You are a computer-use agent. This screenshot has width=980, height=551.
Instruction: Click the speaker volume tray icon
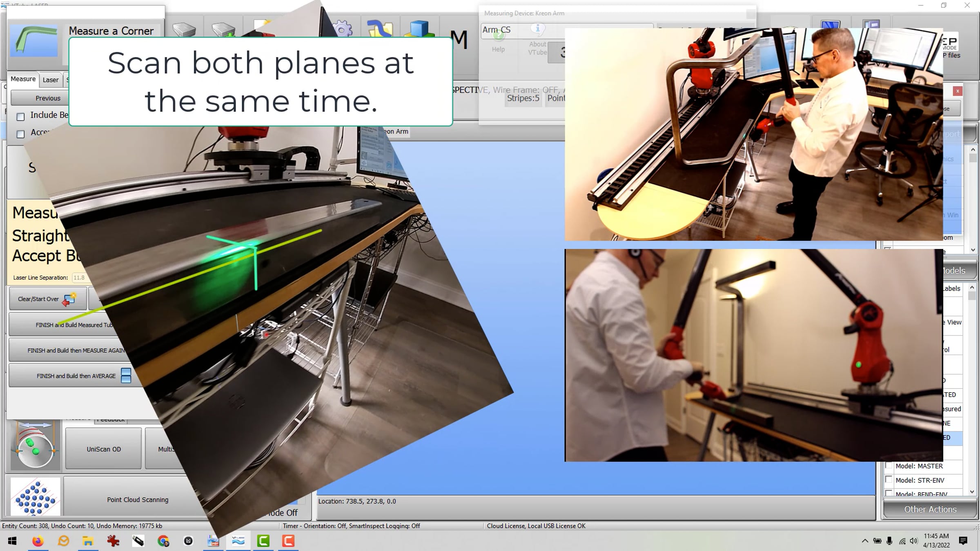[x=914, y=541]
